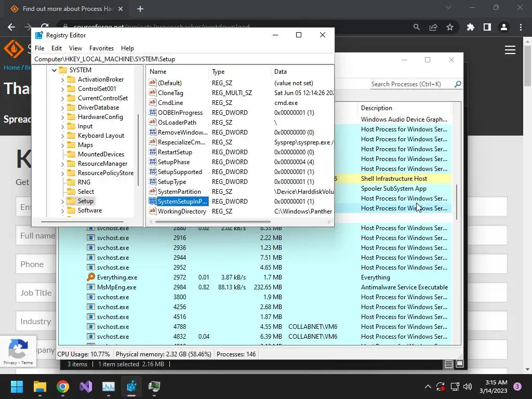Click the SetupPhase DWORD icon

153,162
